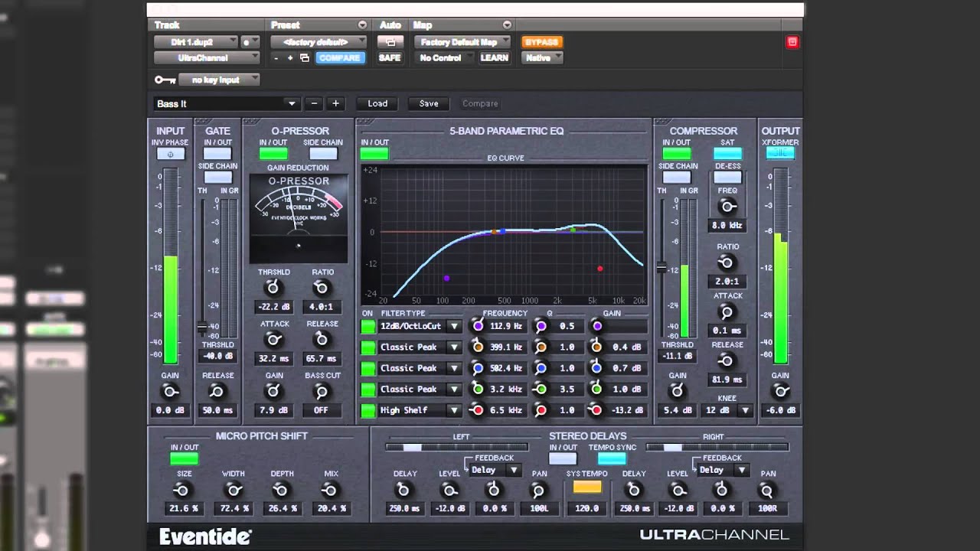Click the blue COMPARE button
Viewport: 980px width, 551px height.
click(339, 57)
